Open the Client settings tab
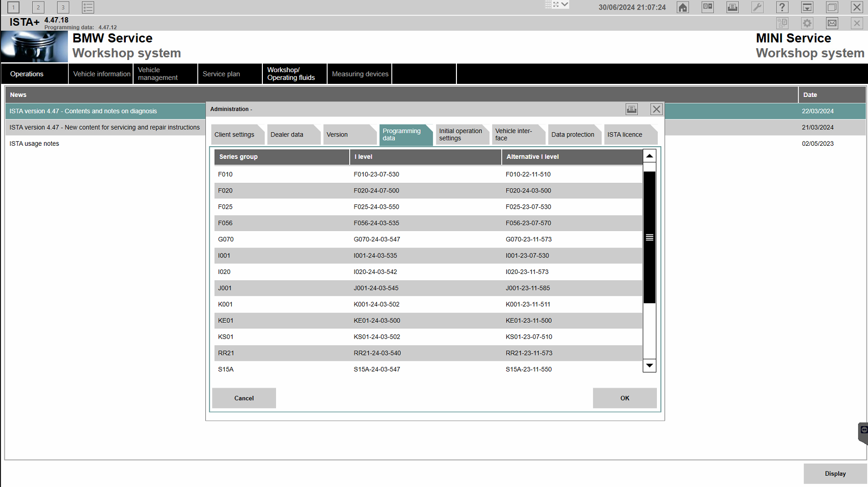Viewport: 868px width, 487px height. [x=237, y=135]
